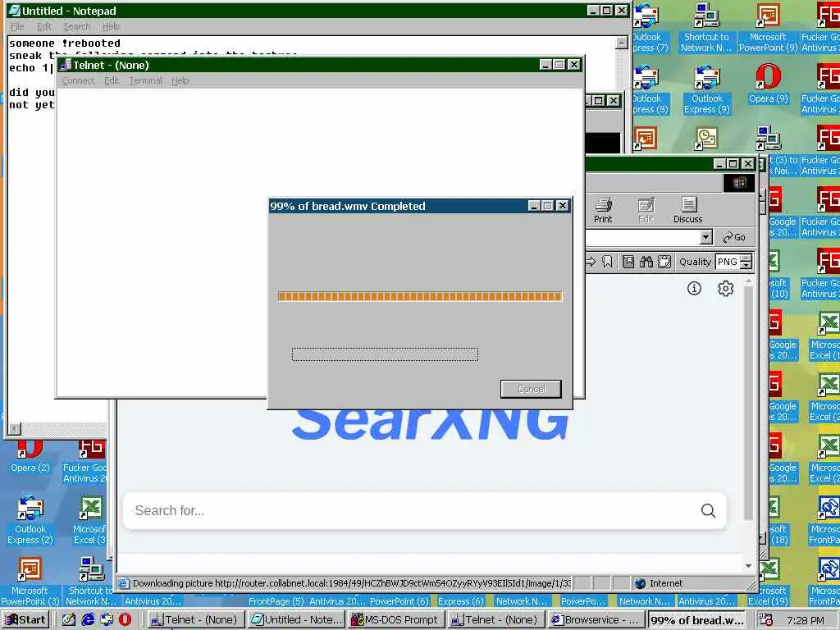Open the Help menu in Telnet
The image size is (840, 630).
point(180,80)
